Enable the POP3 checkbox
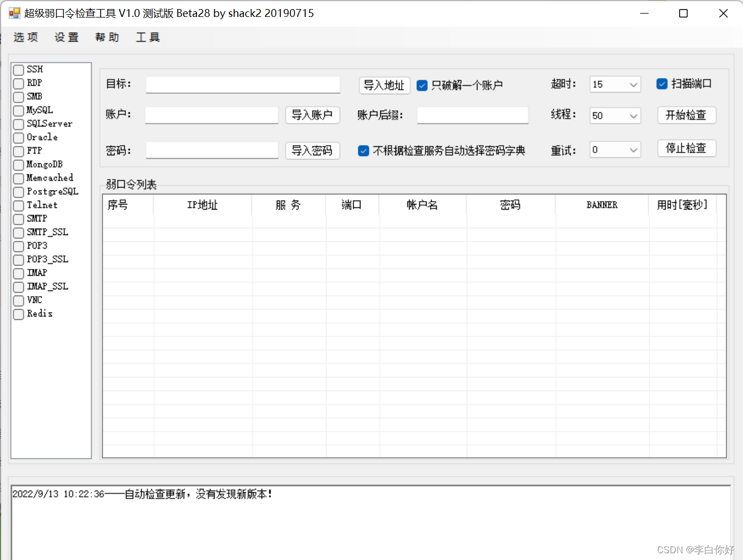The height and width of the screenshot is (560, 743). tap(19, 246)
